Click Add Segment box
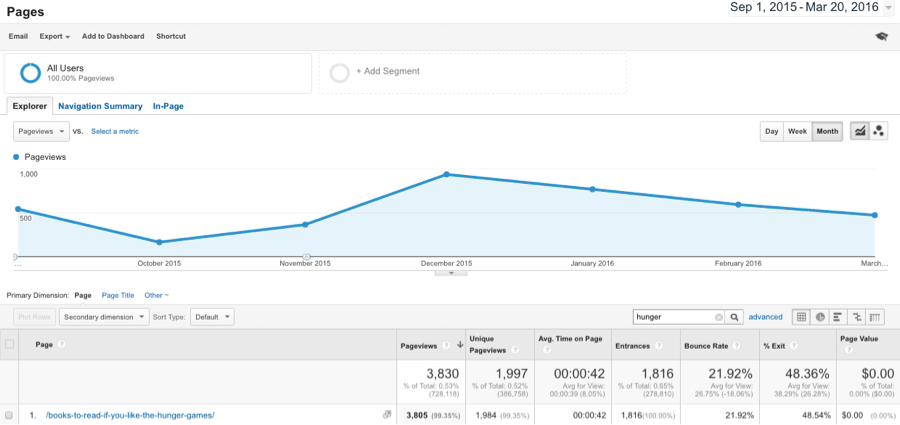 coord(473,73)
